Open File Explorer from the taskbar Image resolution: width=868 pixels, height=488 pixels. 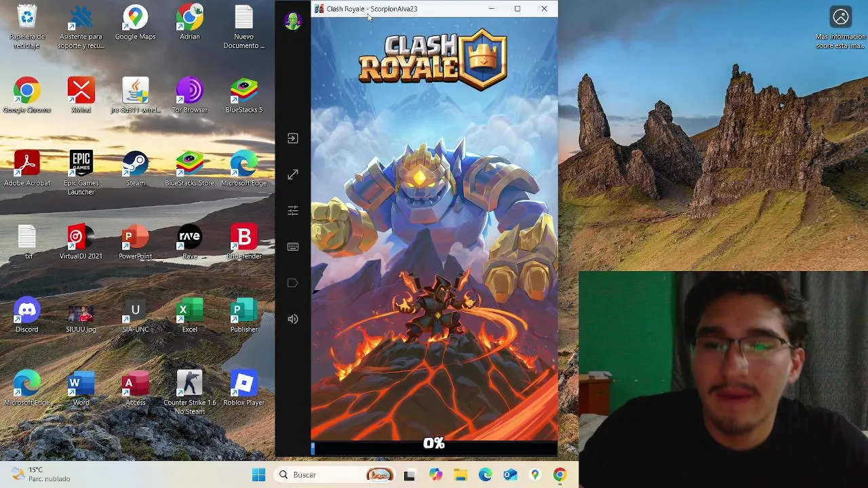pos(460,475)
